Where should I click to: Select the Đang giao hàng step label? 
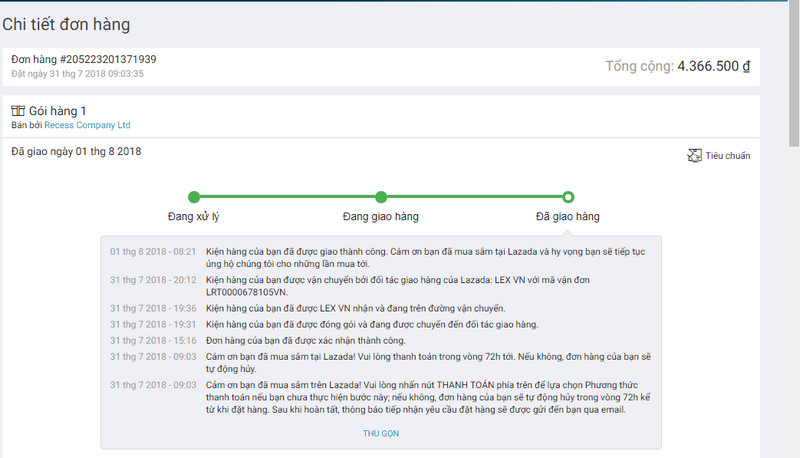(x=381, y=216)
